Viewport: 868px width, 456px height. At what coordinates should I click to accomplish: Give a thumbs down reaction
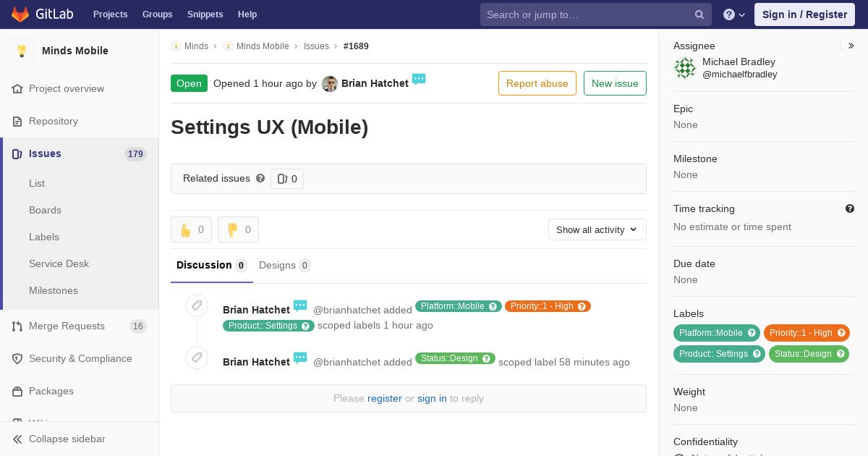tap(238, 229)
